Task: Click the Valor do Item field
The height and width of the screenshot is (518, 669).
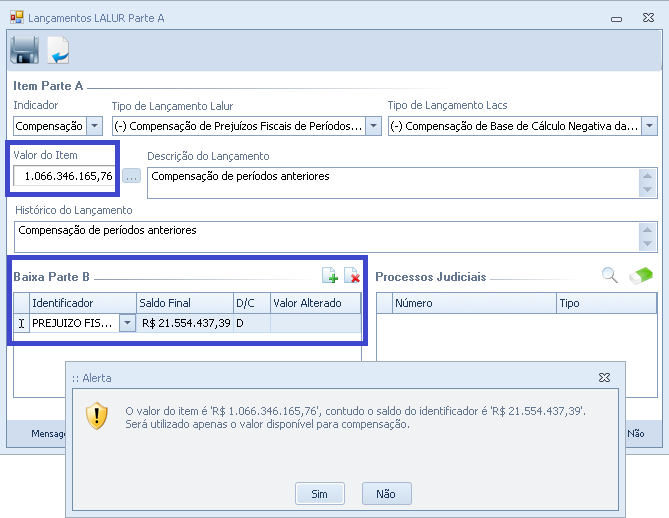Action: pos(64,176)
